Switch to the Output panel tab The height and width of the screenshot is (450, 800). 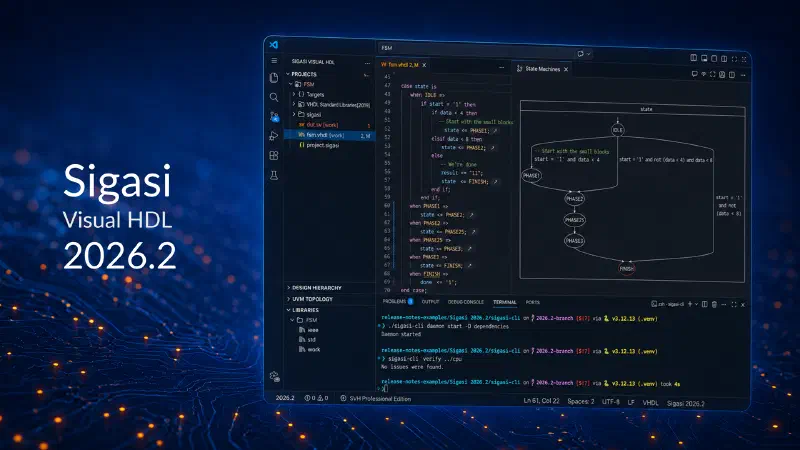pos(430,302)
